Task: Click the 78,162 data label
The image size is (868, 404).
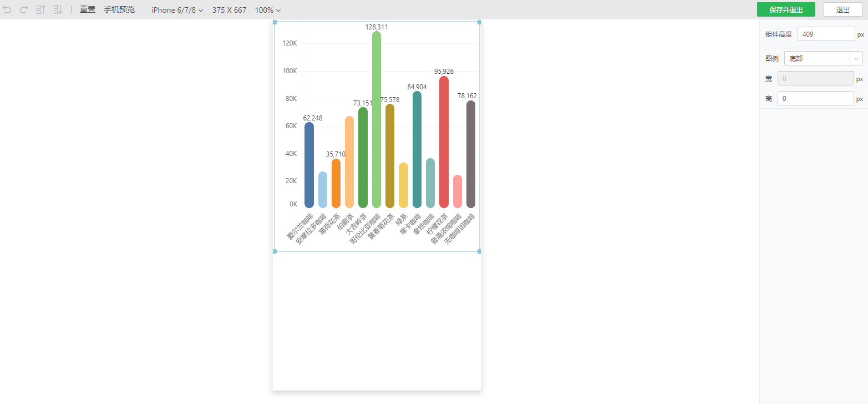Action: click(467, 96)
